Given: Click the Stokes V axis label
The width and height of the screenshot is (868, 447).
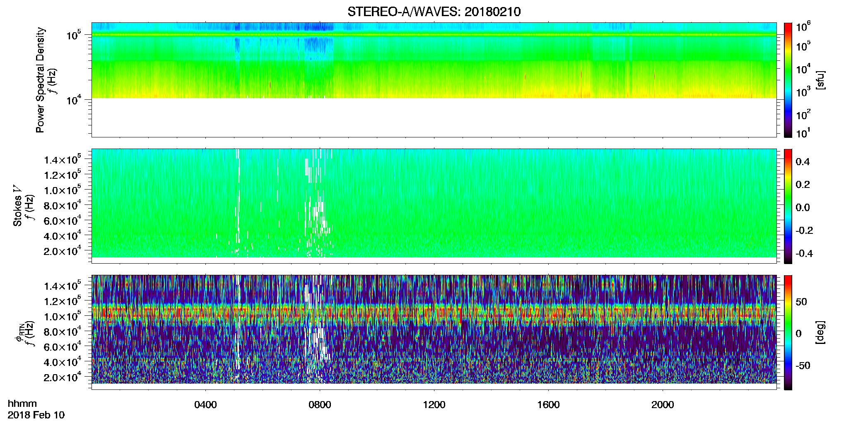Looking at the screenshot, I should [x=18, y=206].
